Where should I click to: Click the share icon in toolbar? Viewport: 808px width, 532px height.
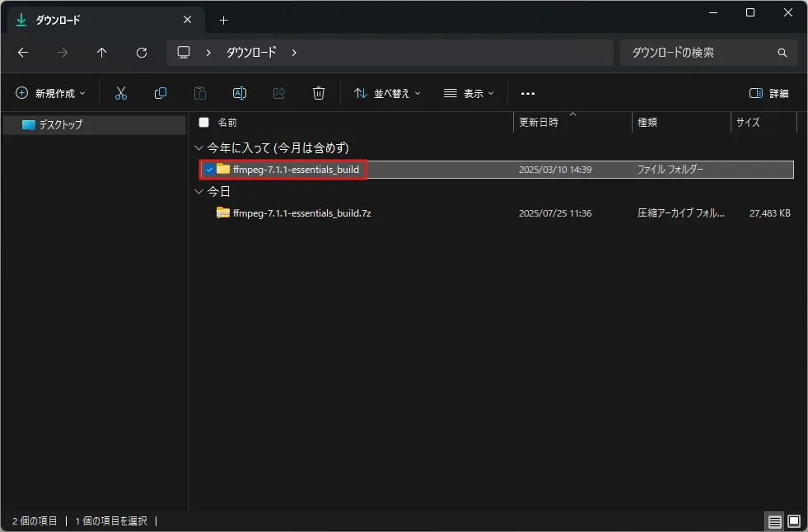pyautogui.click(x=279, y=93)
